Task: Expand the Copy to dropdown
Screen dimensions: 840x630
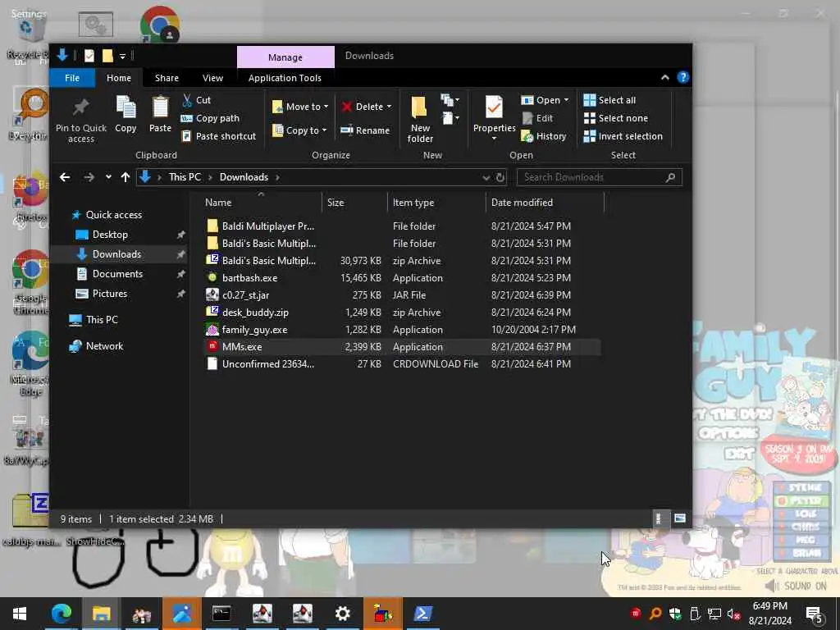Action: (324, 130)
